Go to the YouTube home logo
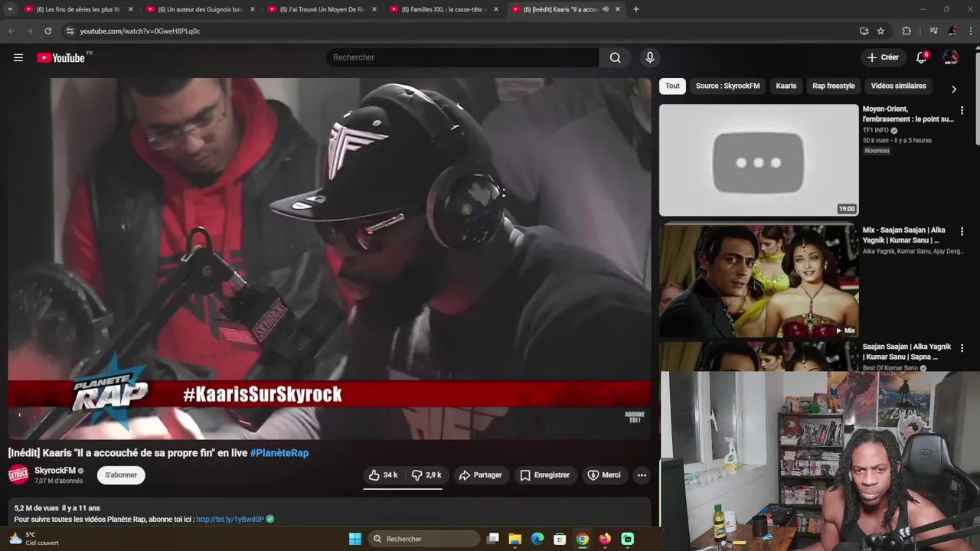 tap(61, 57)
